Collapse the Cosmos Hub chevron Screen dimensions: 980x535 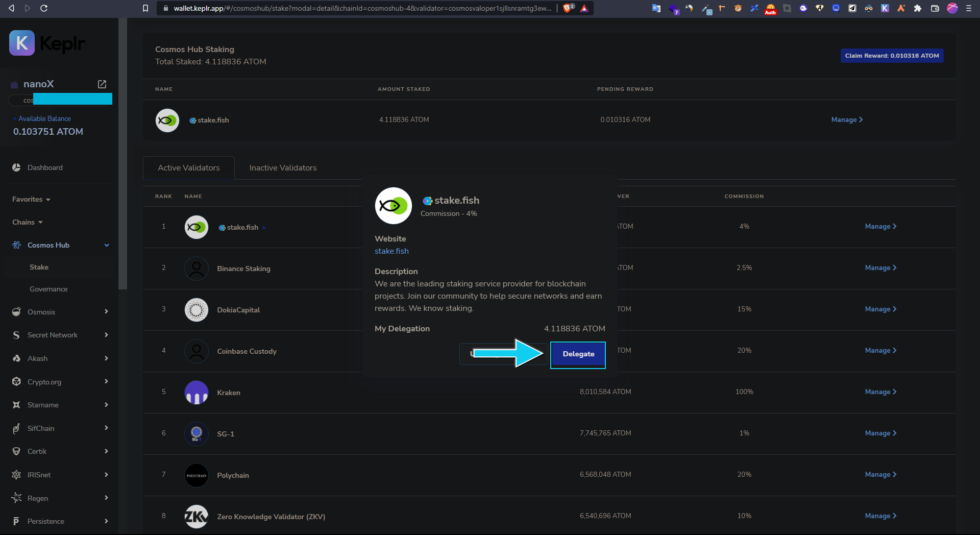point(107,245)
